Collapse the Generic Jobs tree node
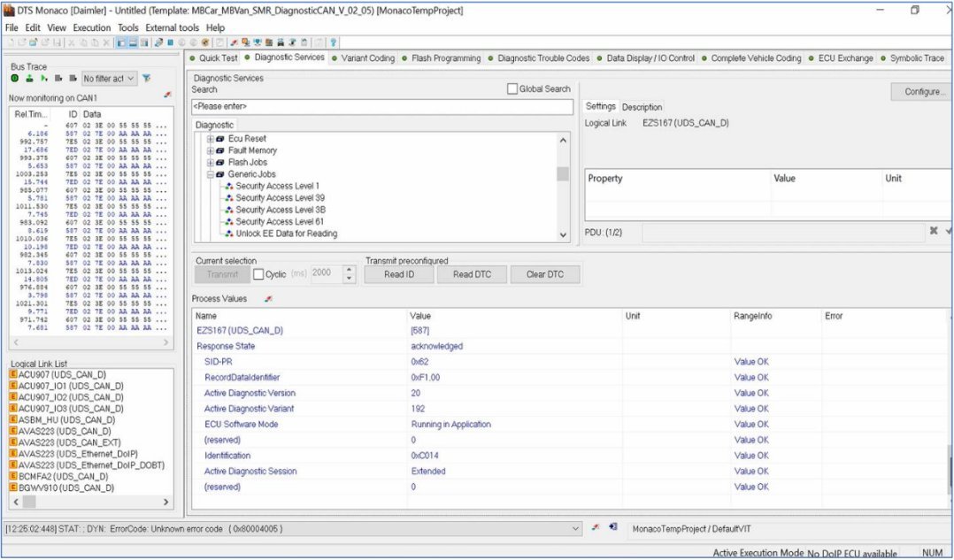Screen dimensions: 954x560 [211, 174]
